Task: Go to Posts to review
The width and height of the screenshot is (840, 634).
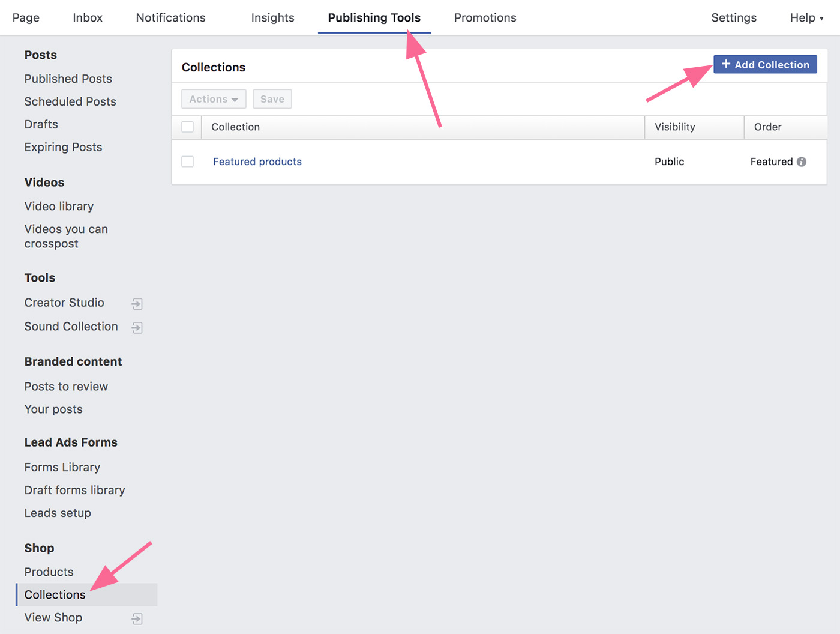Action: coord(66,387)
